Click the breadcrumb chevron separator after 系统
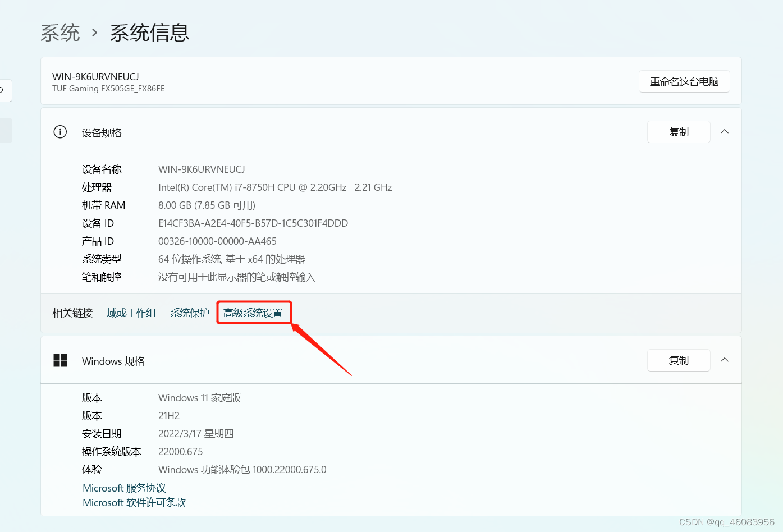 (x=94, y=33)
